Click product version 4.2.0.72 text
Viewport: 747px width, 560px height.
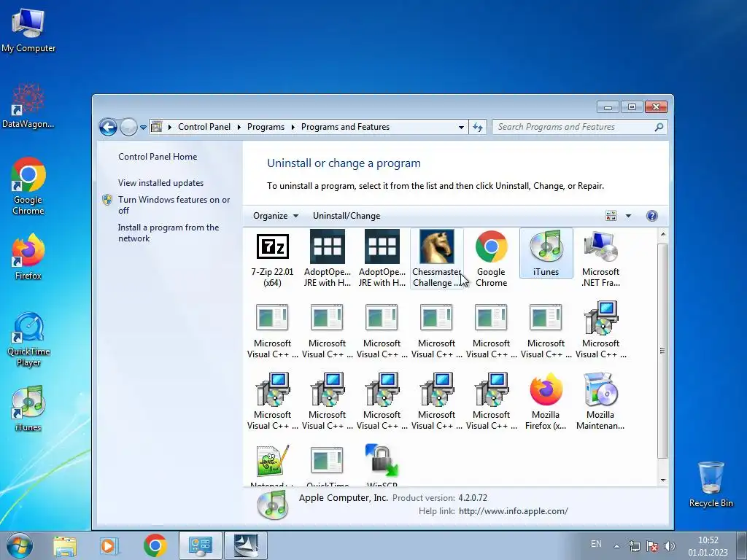click(473, 498)
